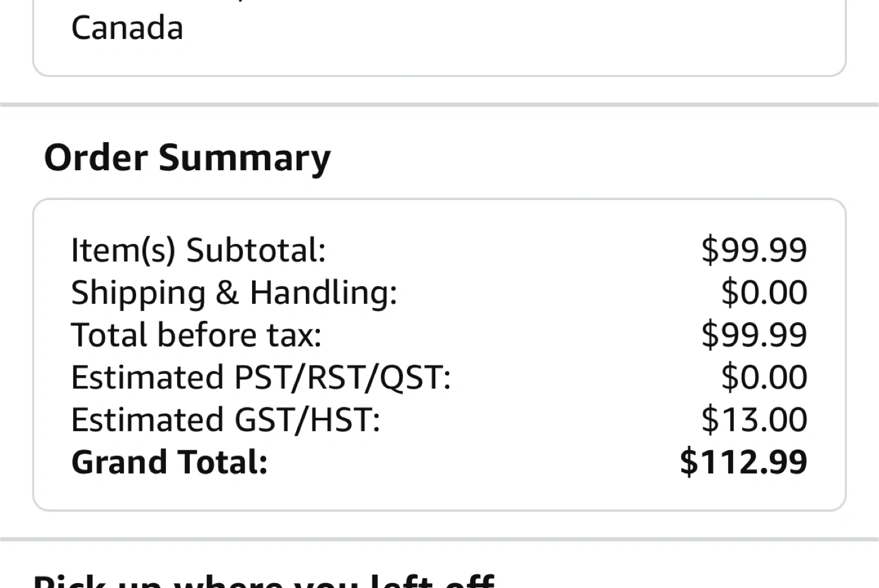Select the Item(s) Subtotal label

[x=198, y=250]
